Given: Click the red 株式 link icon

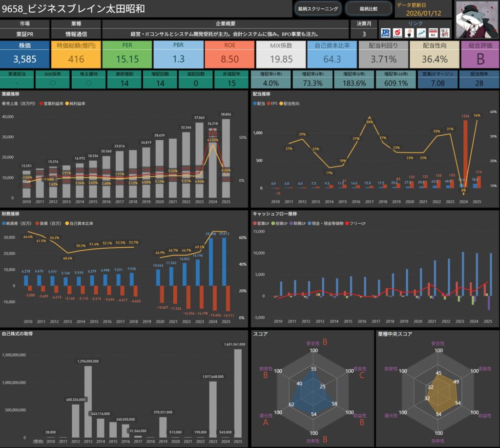Looking at the screenshot, I should [x=433, y=32].
